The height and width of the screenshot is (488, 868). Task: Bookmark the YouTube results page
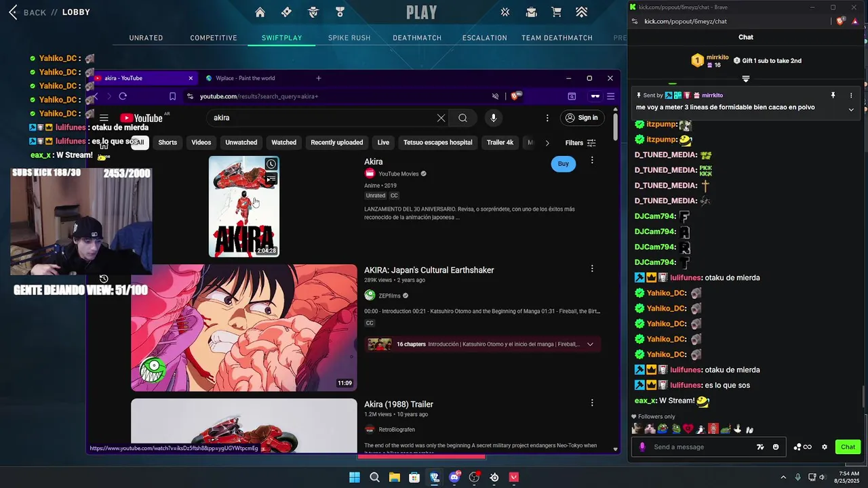point(172,96)
